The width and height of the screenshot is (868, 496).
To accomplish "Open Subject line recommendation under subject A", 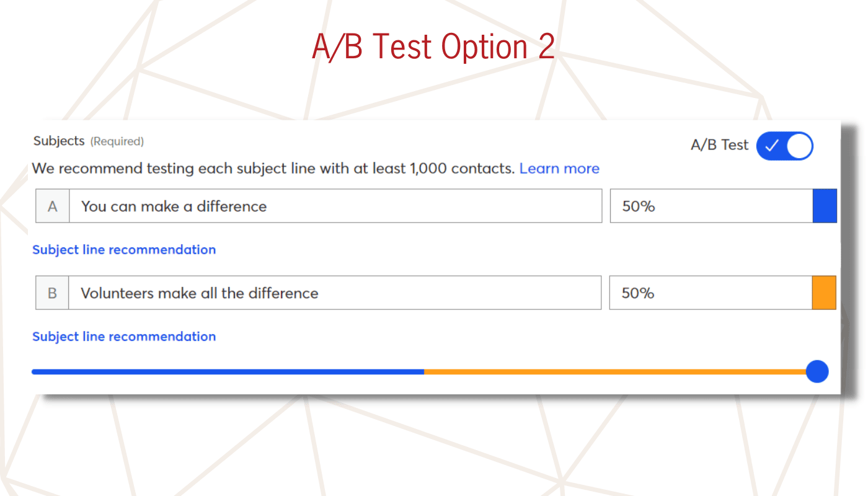I will tap(124, 250).
